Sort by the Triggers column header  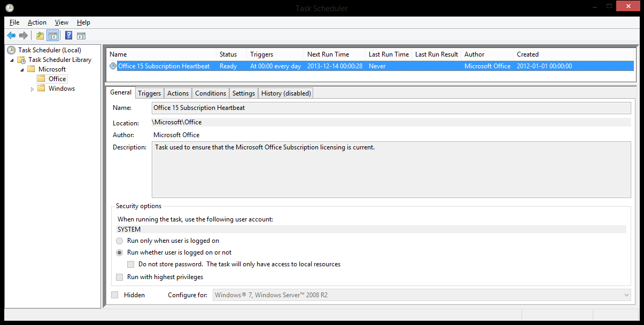point(275,54)
